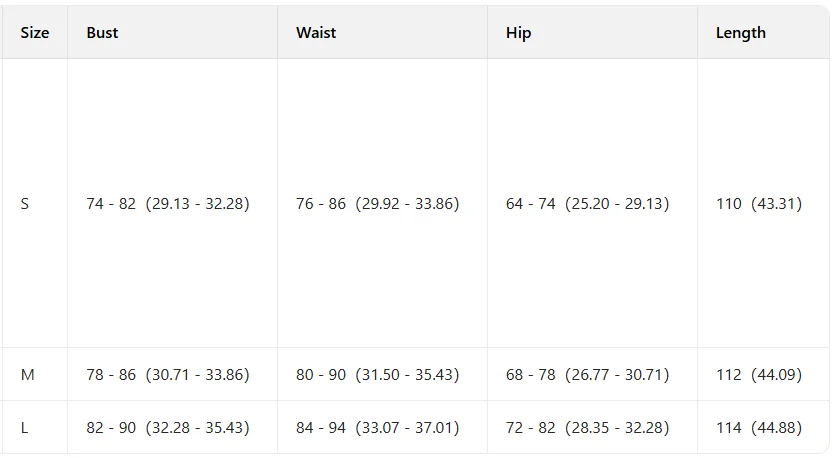Click the Size column header
The width and height of the screenshot is (839, 458).
(35, 33)
